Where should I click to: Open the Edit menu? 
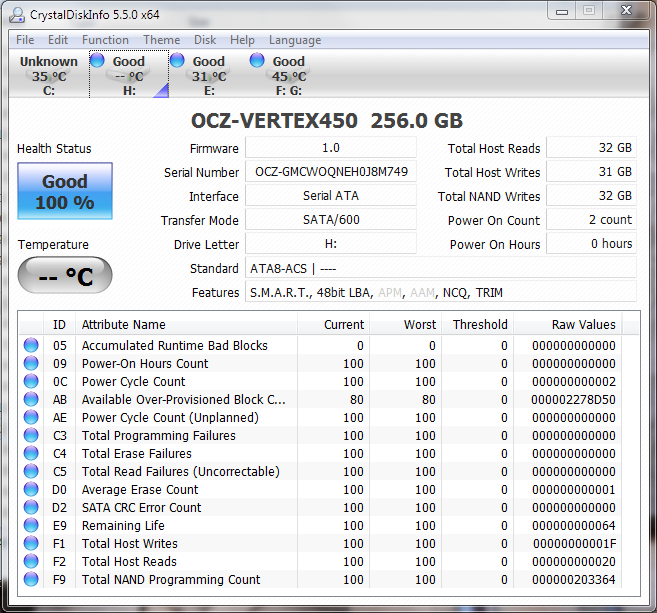coord(58,40)
